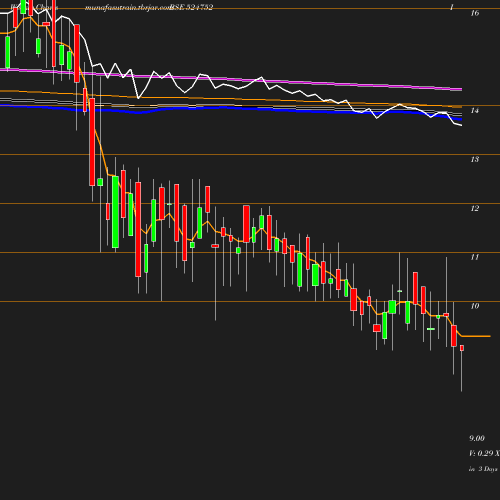Click the 13 price axis label
The width and height of the screenshot is (500, 500).
[x=475, y=159]
